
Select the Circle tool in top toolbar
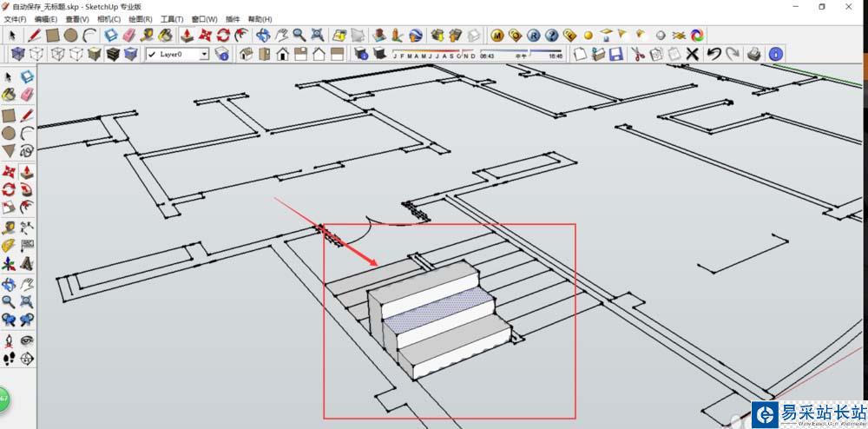[70, 36]
